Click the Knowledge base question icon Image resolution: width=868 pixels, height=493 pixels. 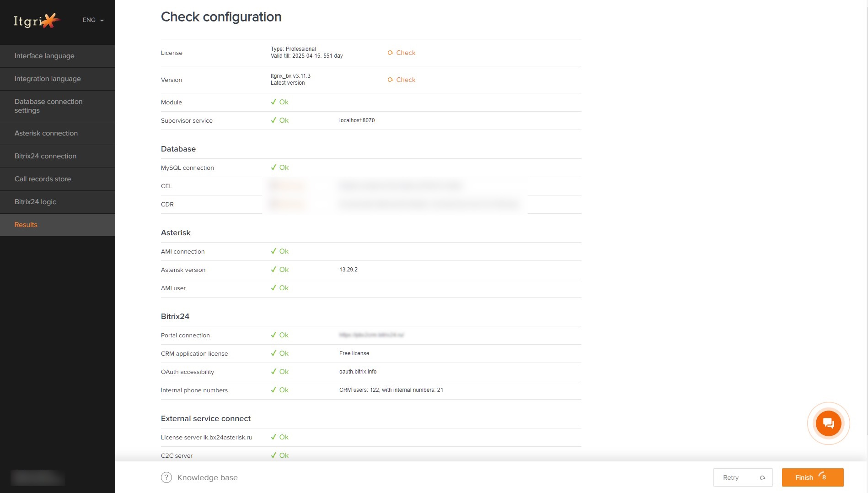tap(166, 477)
